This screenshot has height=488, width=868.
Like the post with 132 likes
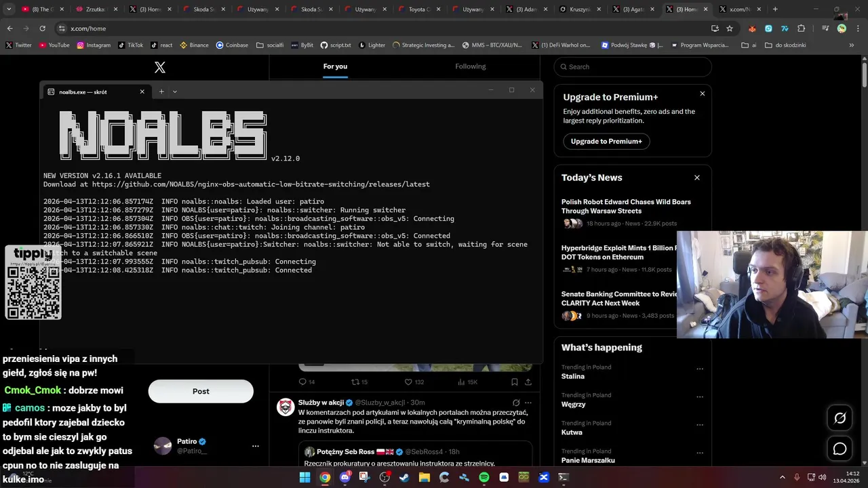[408, 382]
